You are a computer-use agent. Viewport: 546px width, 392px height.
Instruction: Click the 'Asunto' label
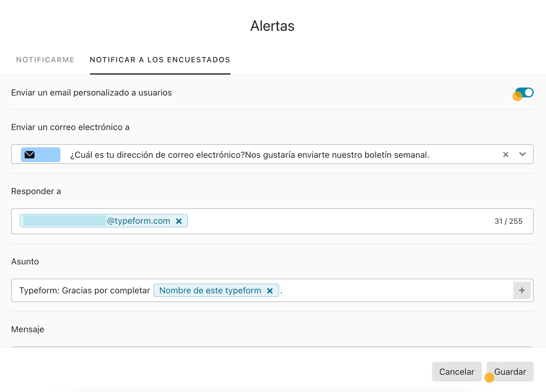click(25, 261)
